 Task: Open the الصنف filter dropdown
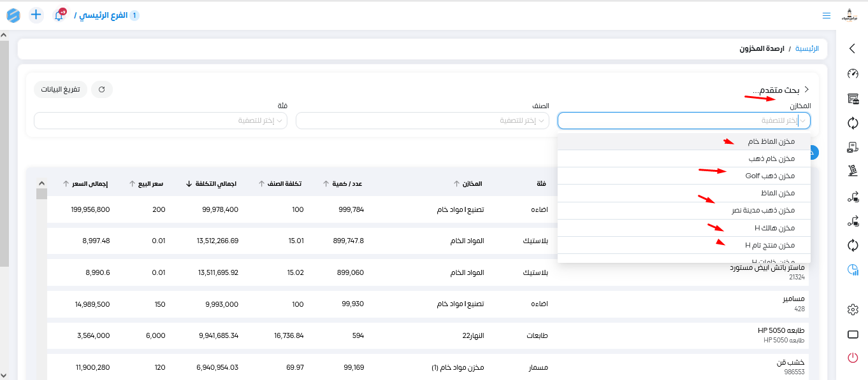422,120
